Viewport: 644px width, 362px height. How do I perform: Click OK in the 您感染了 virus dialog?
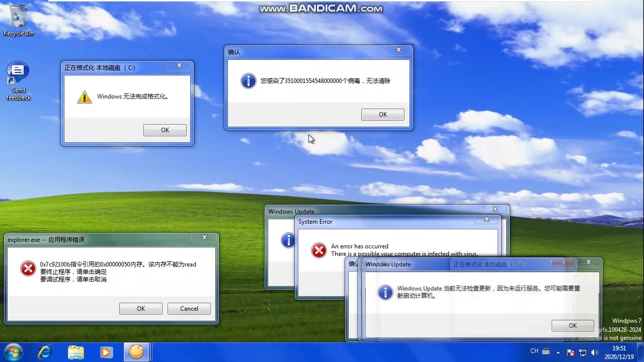[x=383, y=115]
